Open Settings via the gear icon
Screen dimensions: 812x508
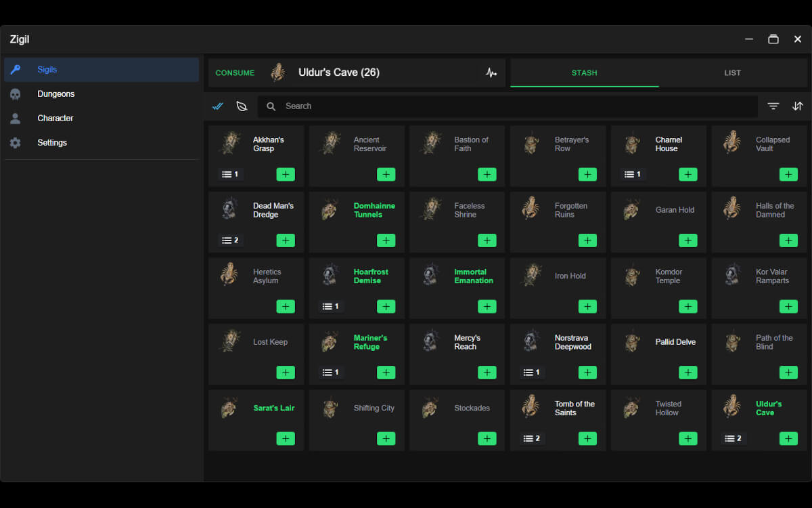[x=16, y=143]
